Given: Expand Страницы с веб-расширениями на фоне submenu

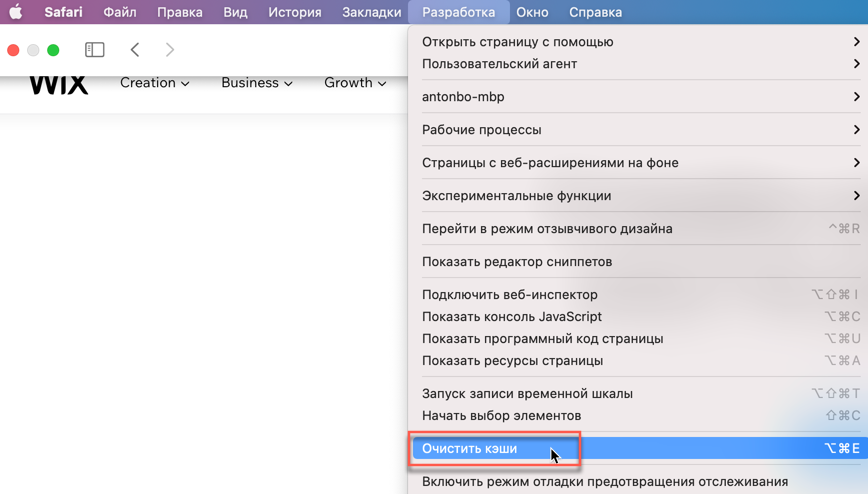Looking at the screenshot, I should pyautogui.click(x=640, y=163).
